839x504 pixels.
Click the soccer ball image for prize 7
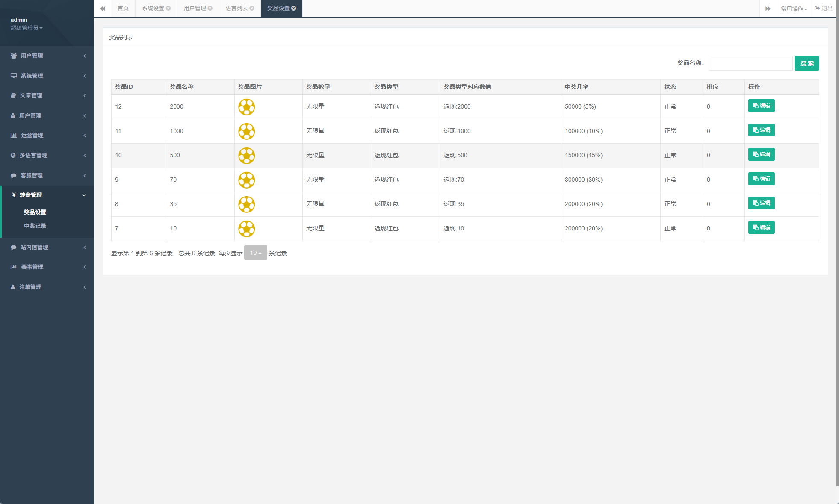tap(247, 229)
